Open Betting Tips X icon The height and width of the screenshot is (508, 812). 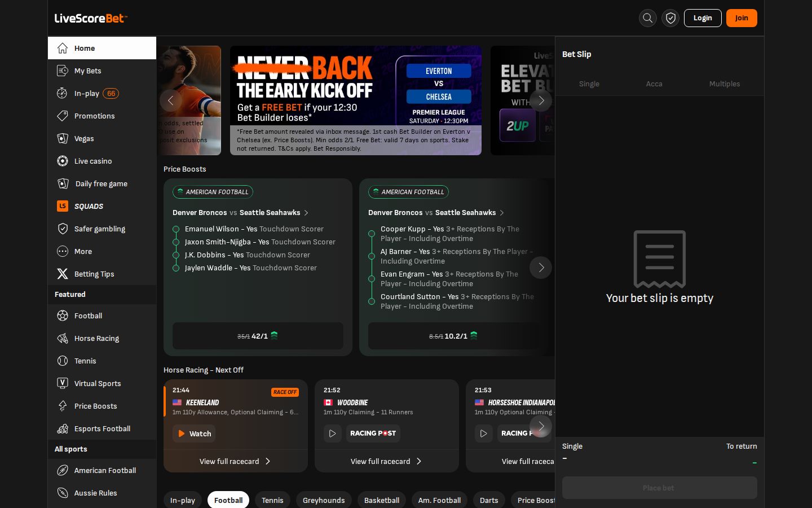(63, 274)
